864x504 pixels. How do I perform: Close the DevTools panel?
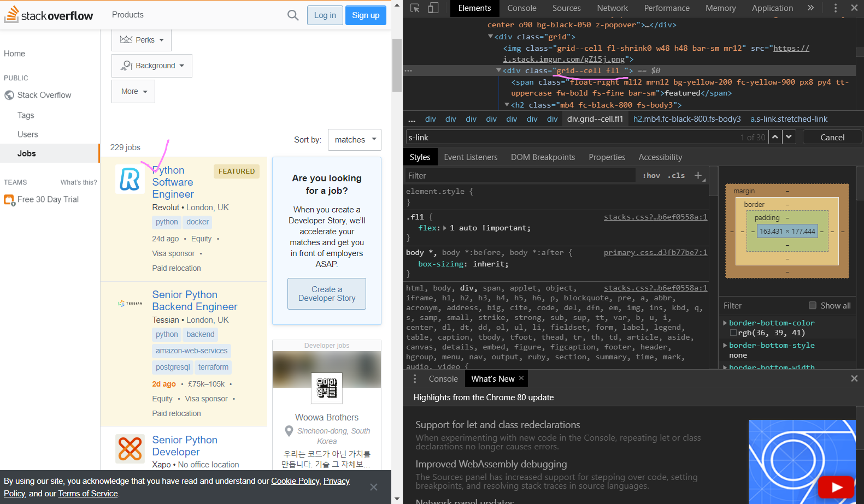tap(854, 8)
